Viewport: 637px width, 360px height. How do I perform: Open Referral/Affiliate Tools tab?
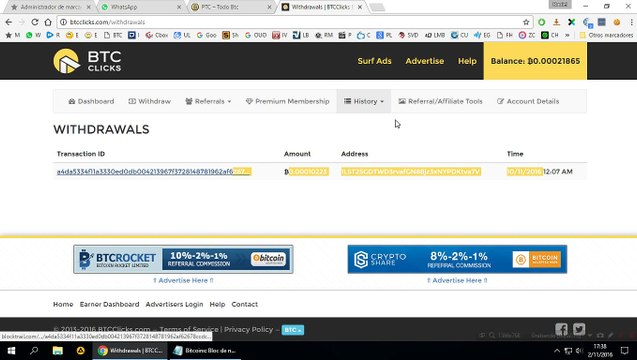[440, 101]
